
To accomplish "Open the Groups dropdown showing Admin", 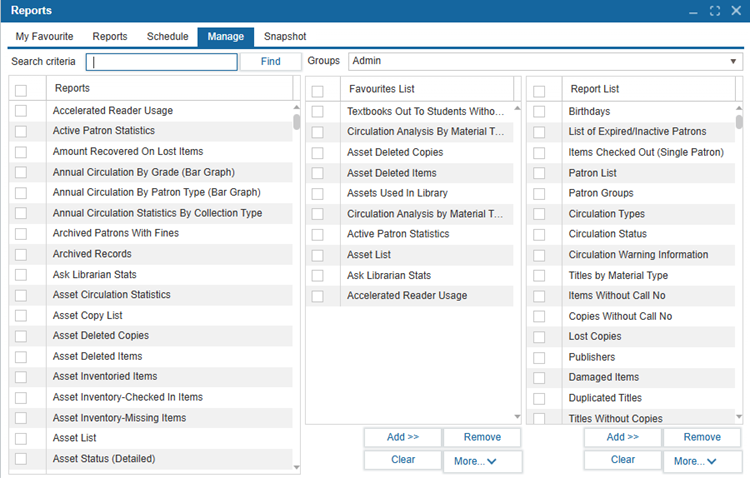I will [x=545, y=61].
